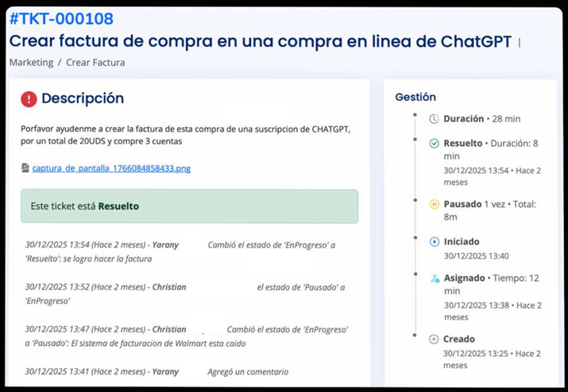Click the 'Este ticket está Resuelto' status banner
The image size is (568, 392).
pos(189,206)
